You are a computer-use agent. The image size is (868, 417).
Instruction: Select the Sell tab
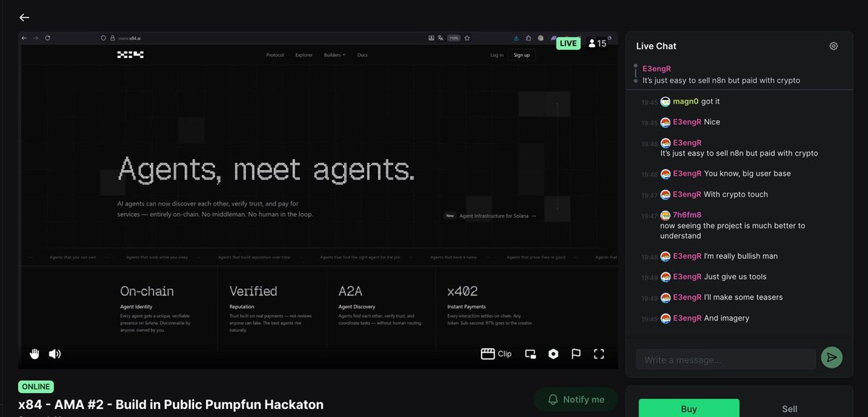click(x=790, y=408)
